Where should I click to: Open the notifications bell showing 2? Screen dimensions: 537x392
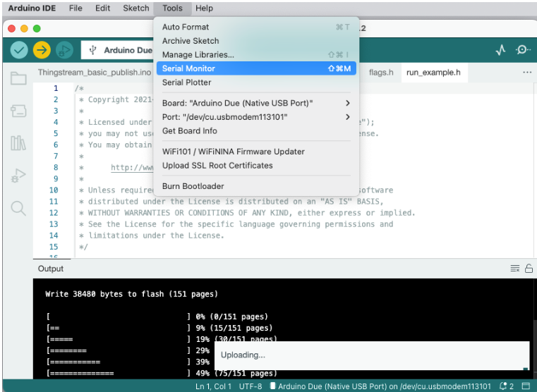pyautogui.click(x=507, y=386)
